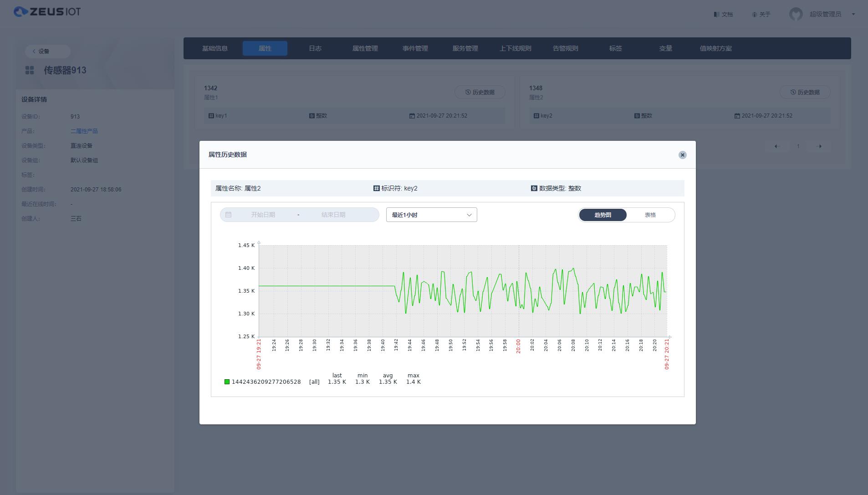The height and width of the screenshot is (495, 868).
Task: Open the 日志 tab
Action: 315,48
